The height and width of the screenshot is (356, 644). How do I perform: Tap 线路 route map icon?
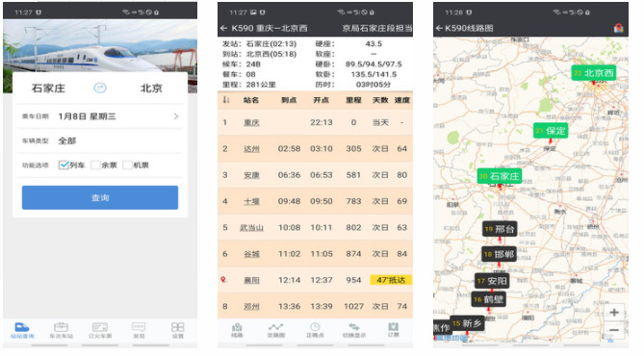click(x=237, y=330)
